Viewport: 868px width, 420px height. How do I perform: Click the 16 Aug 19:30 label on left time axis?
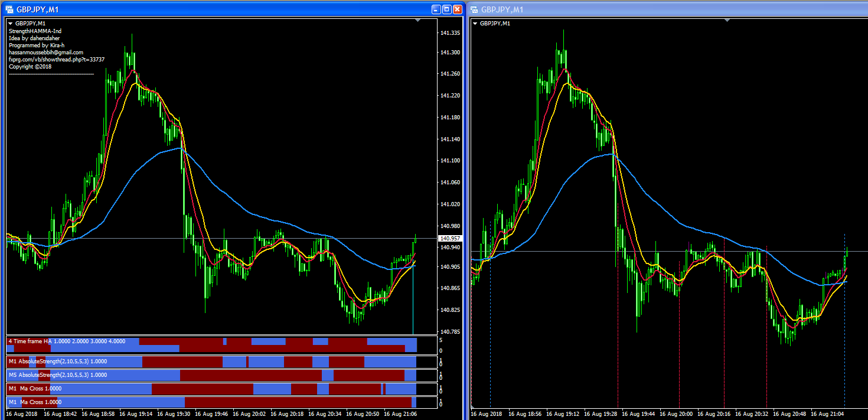point(176,414)
